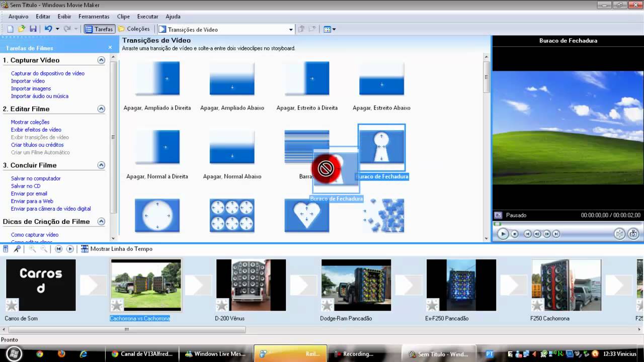644x362 pixels.
Task: Select the Apagar, Ampliado à Direita transition
Action: click(x=157, y=78)
